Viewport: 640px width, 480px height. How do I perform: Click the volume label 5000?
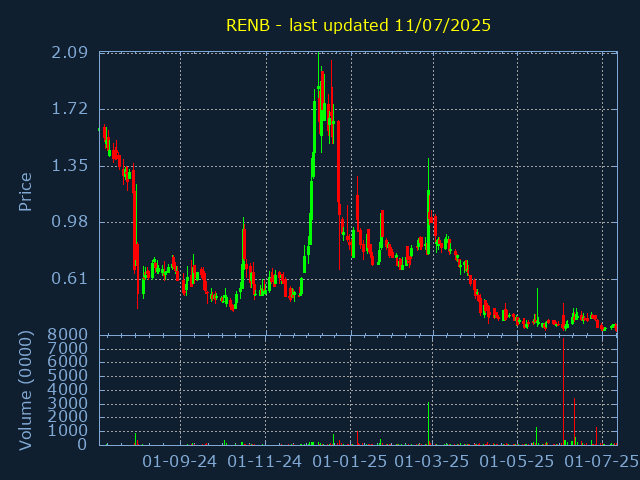(x=68, y=376)
